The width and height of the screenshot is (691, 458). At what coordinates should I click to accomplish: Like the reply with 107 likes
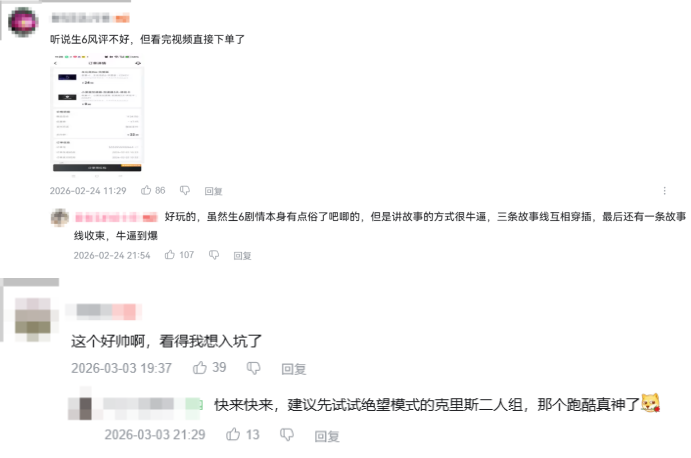[170, 255]
